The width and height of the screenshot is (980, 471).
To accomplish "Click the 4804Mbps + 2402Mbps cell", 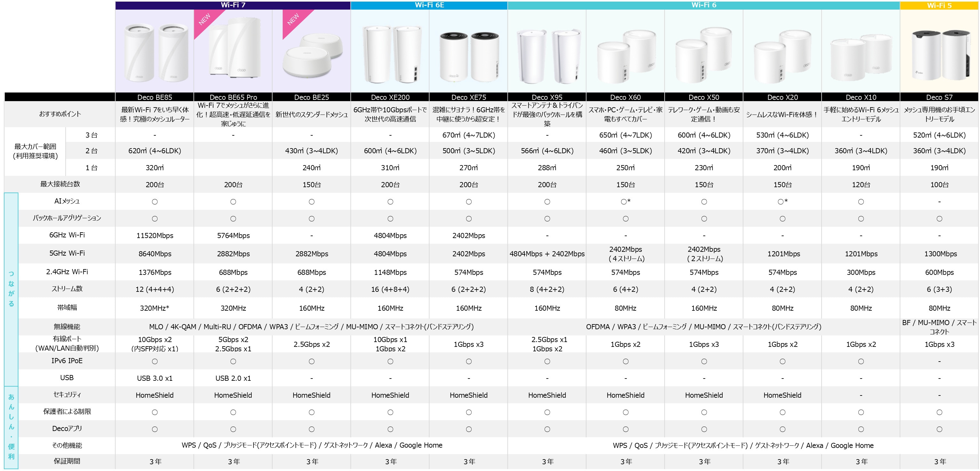I will [x=547, y=254].
